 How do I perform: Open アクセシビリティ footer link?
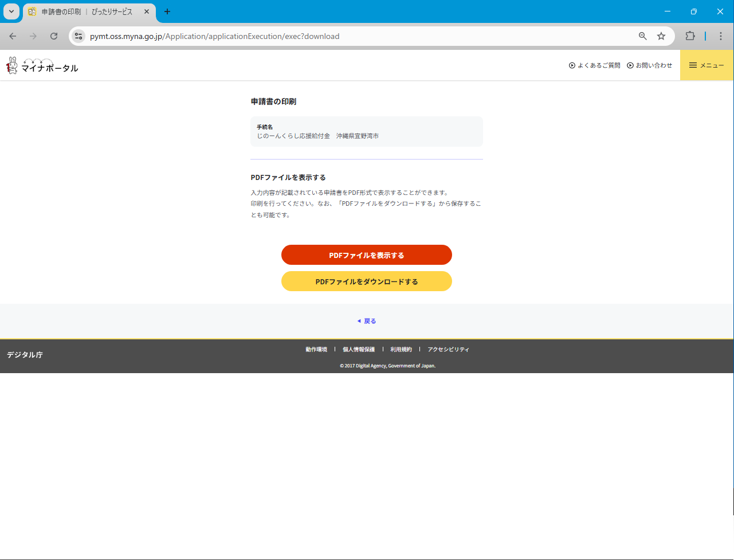point(448,349)
